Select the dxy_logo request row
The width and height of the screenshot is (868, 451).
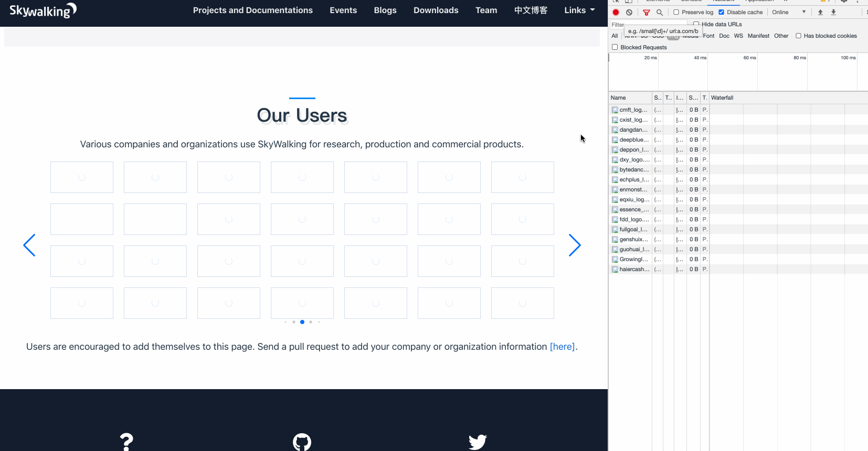738,159
